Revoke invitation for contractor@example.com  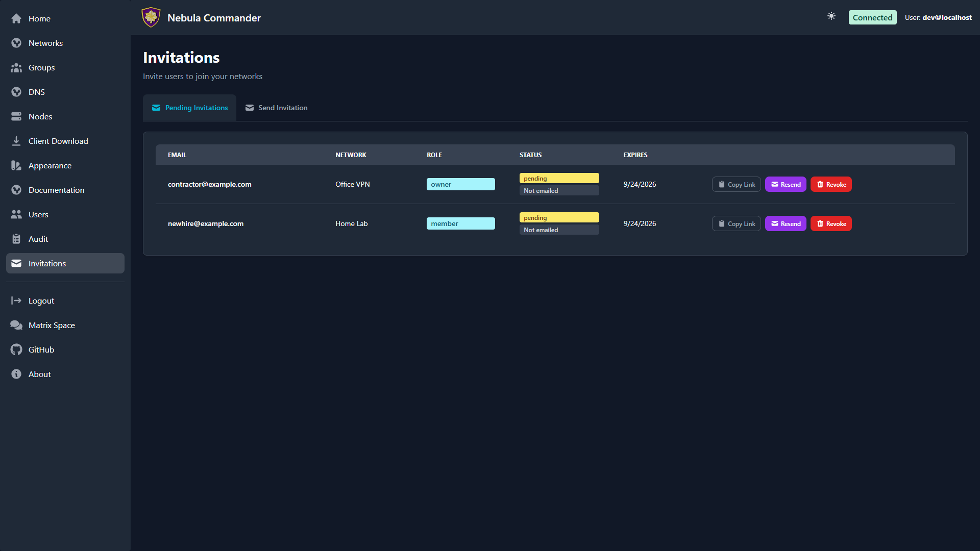831,184
